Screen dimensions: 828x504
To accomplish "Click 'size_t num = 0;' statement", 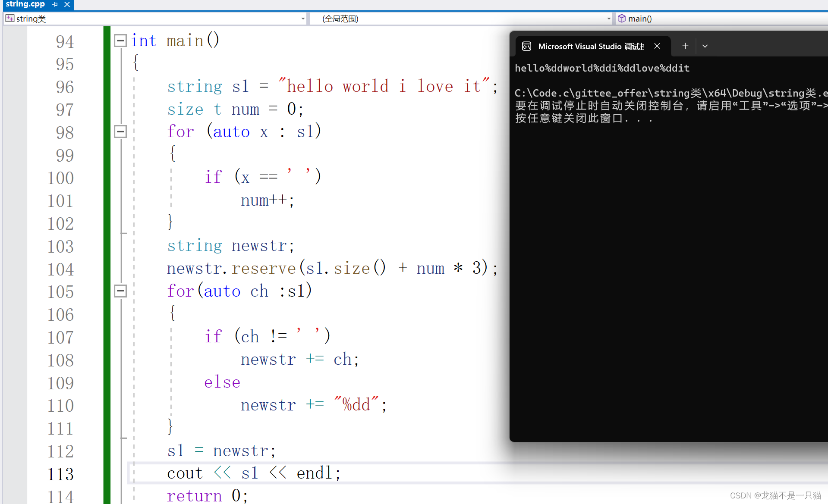I will pyautogui.click(x=236, y=109).
